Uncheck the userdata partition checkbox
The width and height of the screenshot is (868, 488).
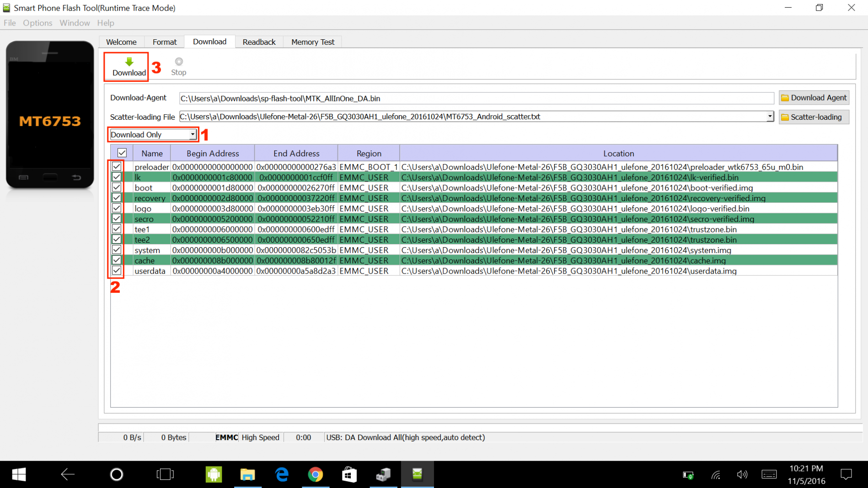[x=117, y=271]
